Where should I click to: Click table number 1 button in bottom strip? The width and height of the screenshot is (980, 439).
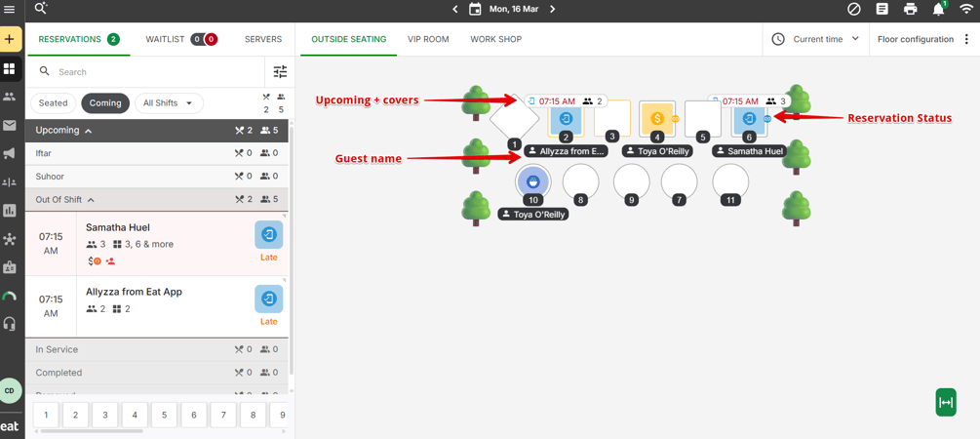[x=46, y=415]
